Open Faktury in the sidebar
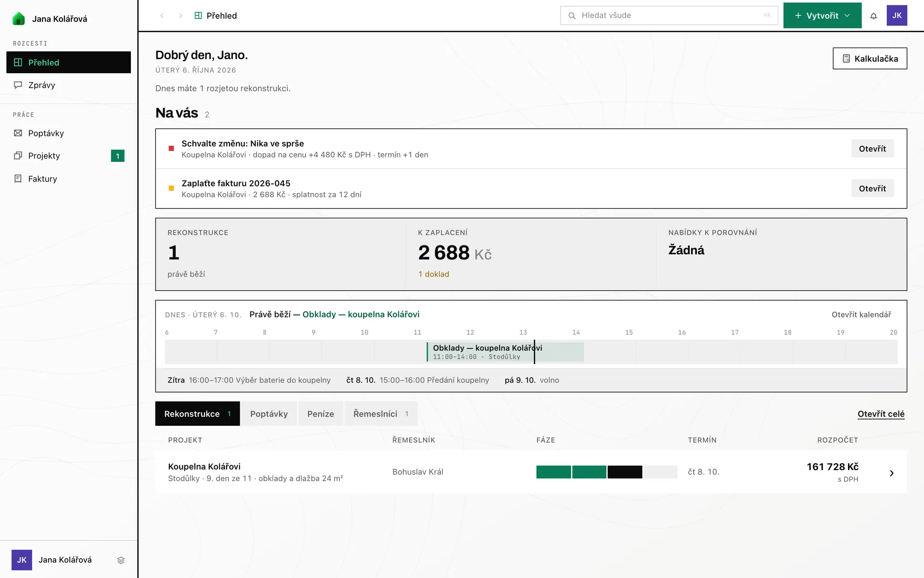924x578 pixels. click(x=68, y=179)
